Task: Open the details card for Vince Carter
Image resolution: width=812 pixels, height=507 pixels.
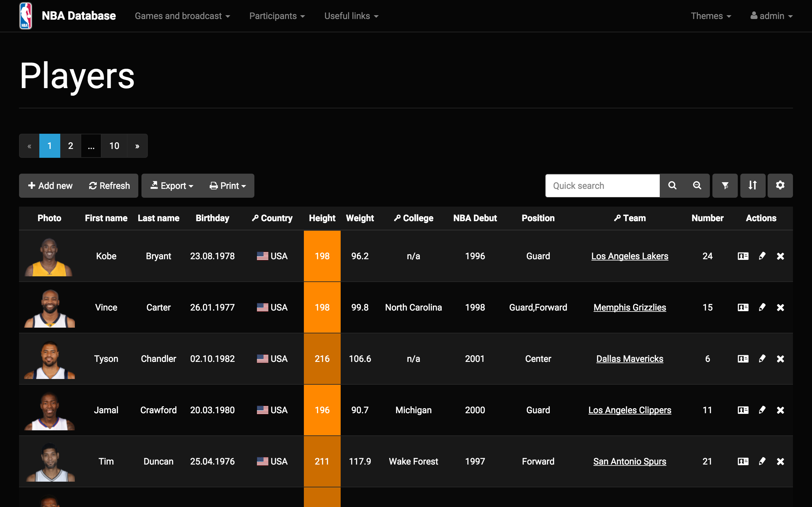Action: pyautogui.click(x=743, y=307)
